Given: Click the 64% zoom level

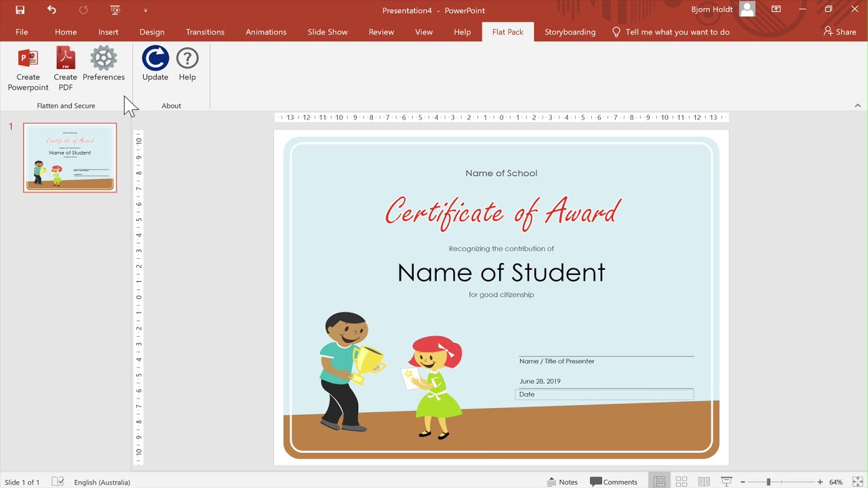Looking at the screenshot, I should click(x=835, y=482).
